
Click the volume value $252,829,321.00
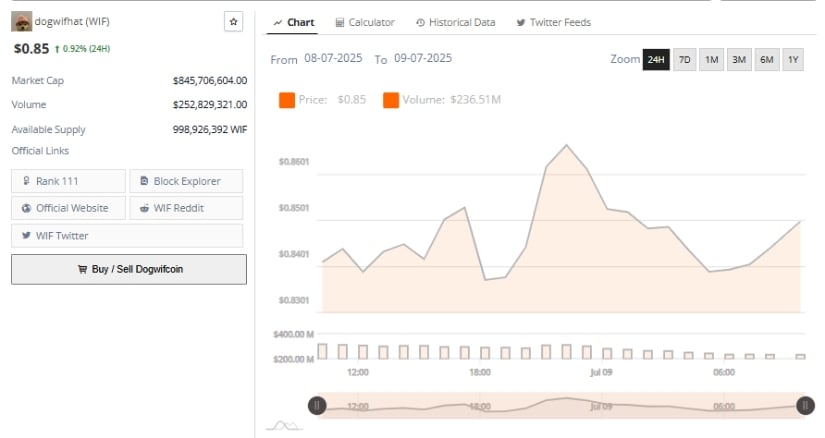(210, 105)
